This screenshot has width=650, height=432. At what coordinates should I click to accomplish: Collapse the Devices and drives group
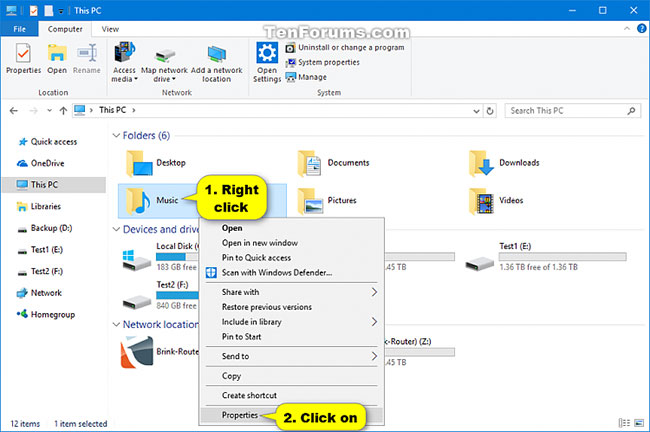pyautogui.click(x=116, y=229)
